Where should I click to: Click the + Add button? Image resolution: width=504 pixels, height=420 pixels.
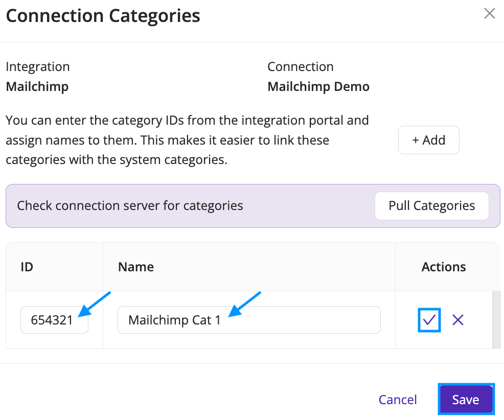[x=428, y=140]
